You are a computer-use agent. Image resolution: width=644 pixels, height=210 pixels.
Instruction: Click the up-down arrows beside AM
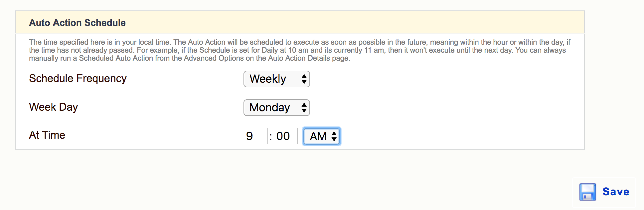334,136
